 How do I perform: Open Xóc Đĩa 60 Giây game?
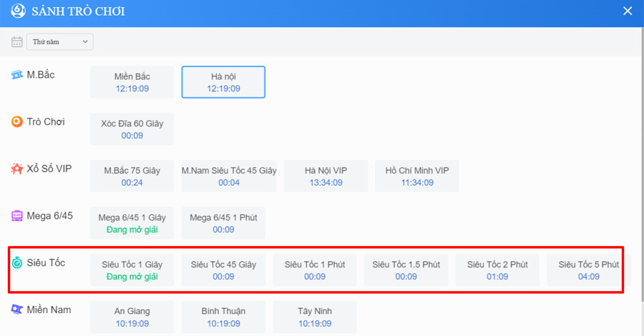coord(132,129)
